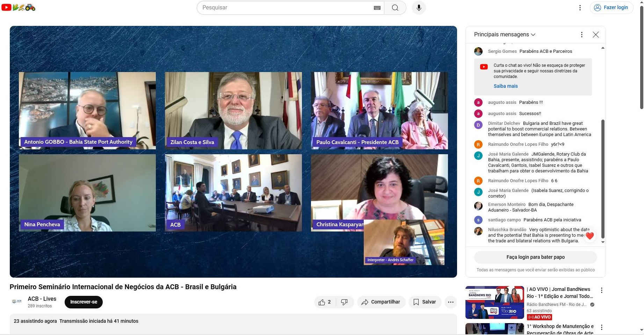Image resolution: width=644 pixels, height=335 pixels.
Task: Click Emerson Monteiro chat avatar
Action: 478,206
